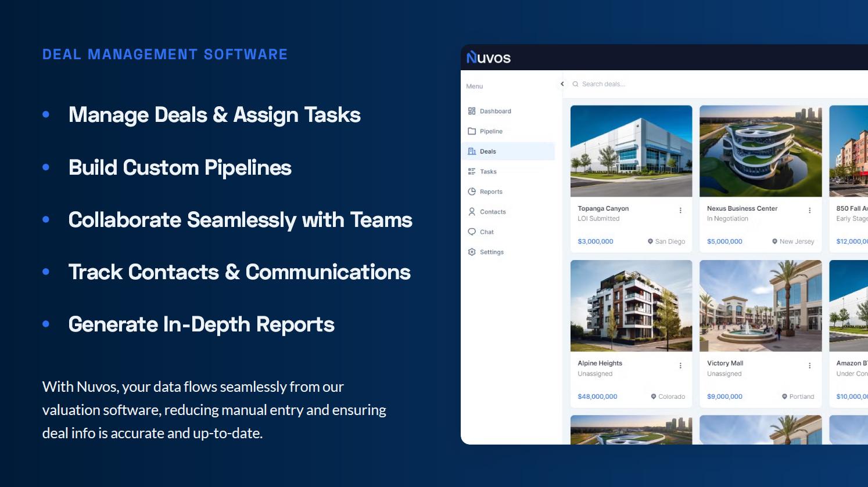Go to the Contacts menu item
Viewport: 868px width, 487px height.
tap(508, 212)
